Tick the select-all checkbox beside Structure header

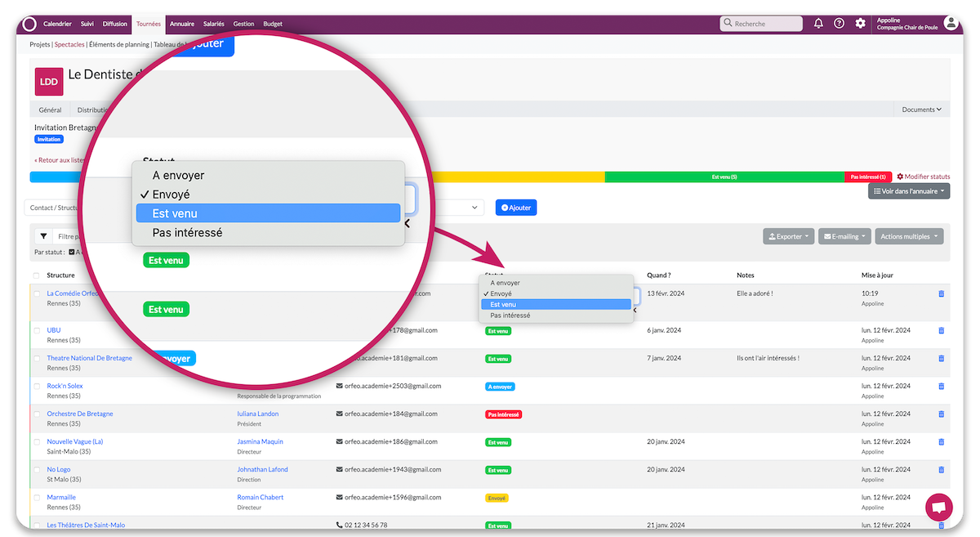click(x=37, y=275)
